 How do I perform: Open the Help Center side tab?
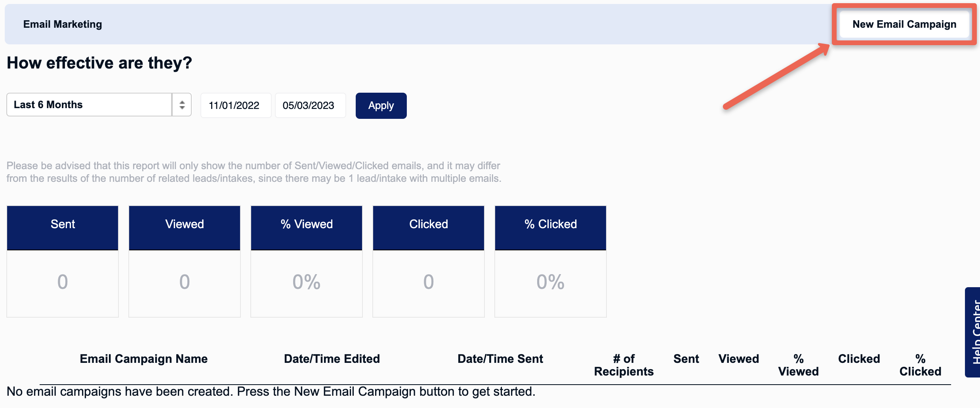(x=973, y=332)
